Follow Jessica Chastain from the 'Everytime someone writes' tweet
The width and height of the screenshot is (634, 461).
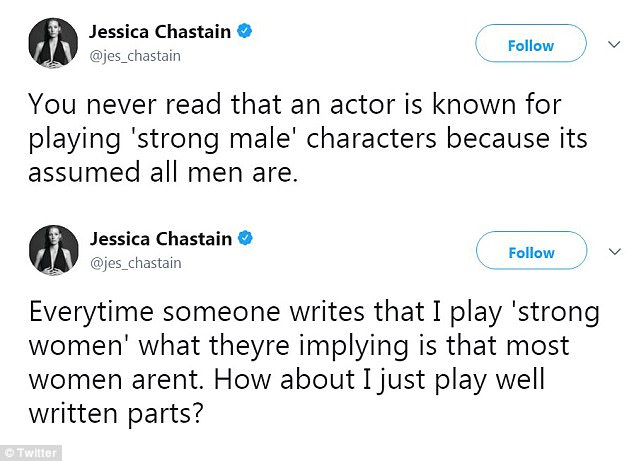coord(531,250)
